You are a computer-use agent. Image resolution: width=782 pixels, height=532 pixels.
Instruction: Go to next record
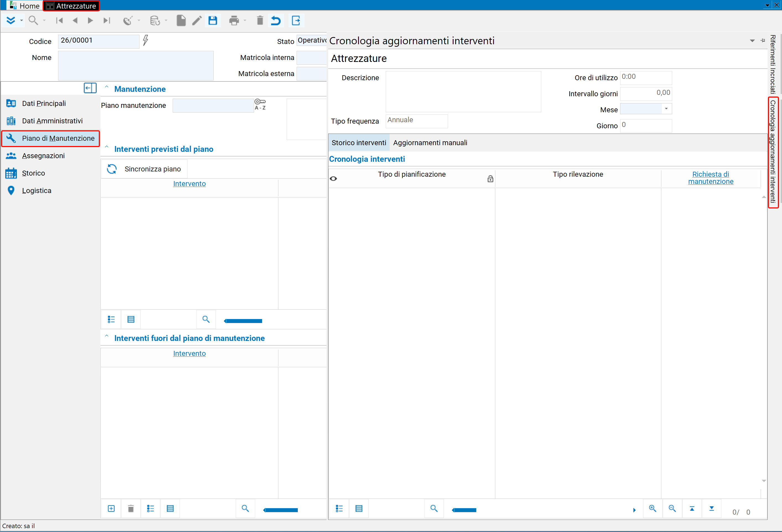point(90,20)
